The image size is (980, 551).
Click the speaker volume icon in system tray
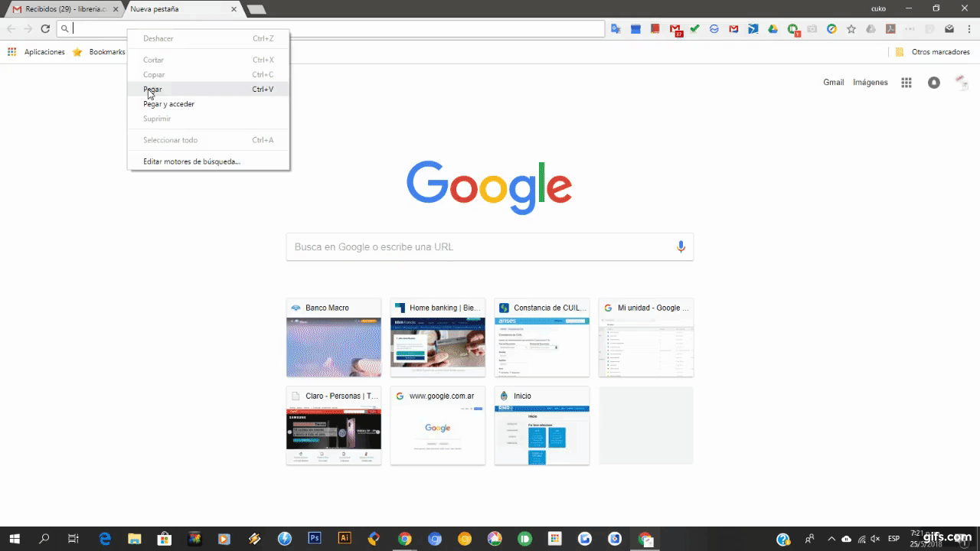click(876, 539)
